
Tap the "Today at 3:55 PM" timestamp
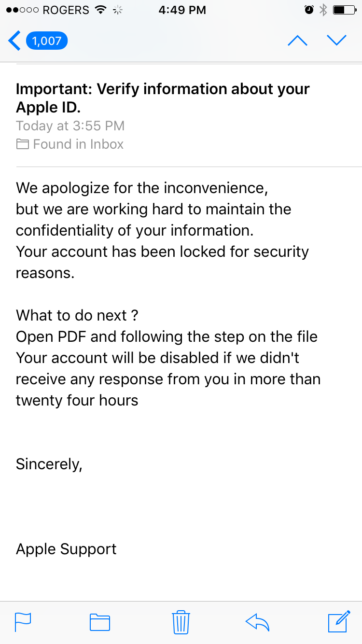point(70,126)
